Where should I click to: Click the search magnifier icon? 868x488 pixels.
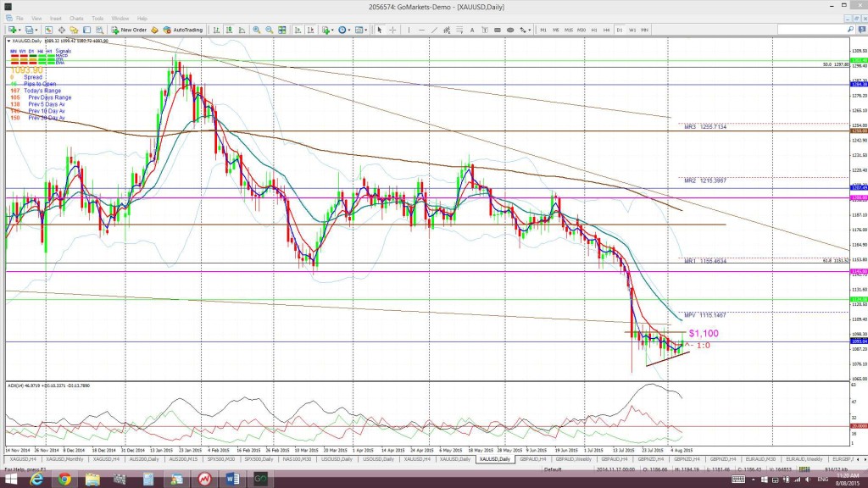coord(851,30)
